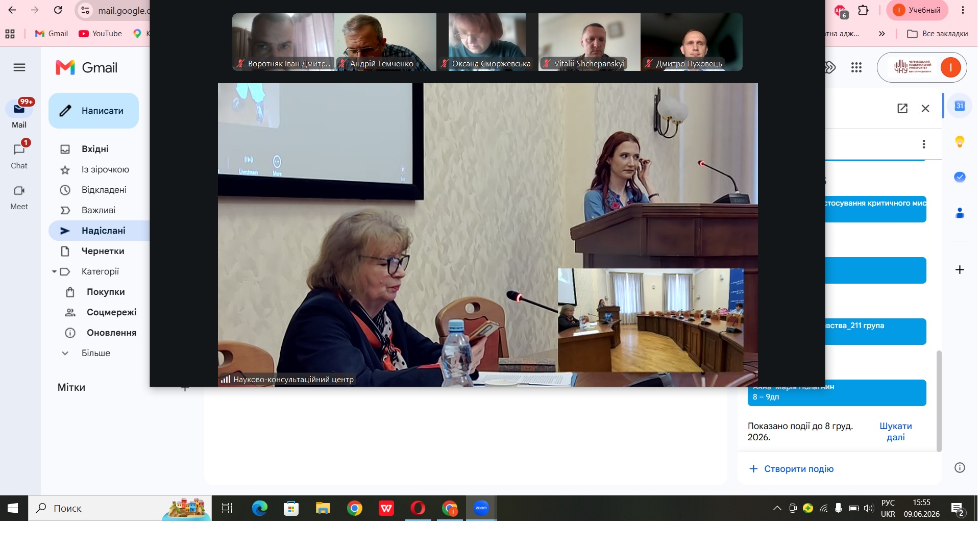Launch Microsoft Edge from taskbar
Image resolution: width=980 pixels, height=551 pixels.
coord(259,508)
